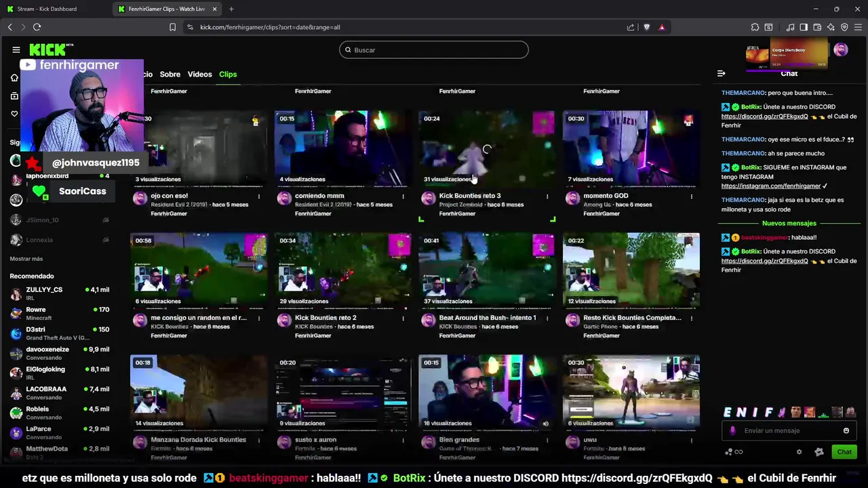Switch to the Sobre tab
This screenshot has width=868, height=488.
[170, 75]
